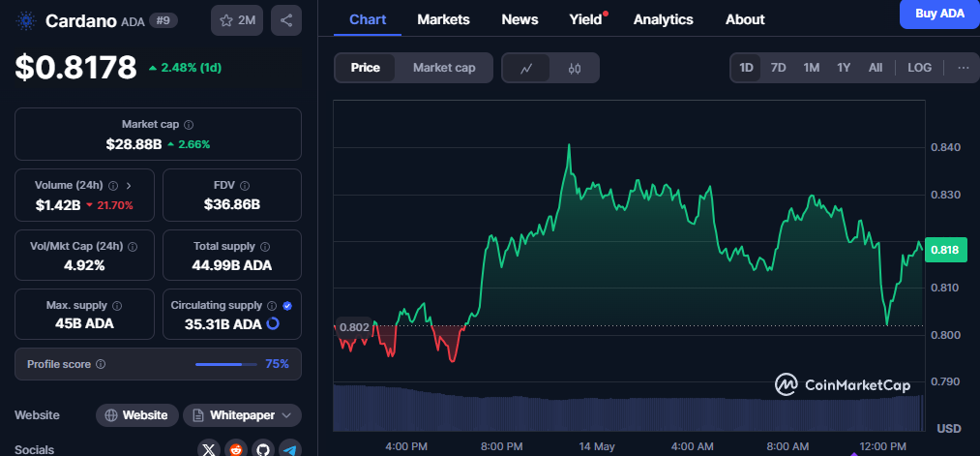Open the GitHub social icon
This screenshot has width=980, height=456.
pyautogui.click(x=263, y=450)
